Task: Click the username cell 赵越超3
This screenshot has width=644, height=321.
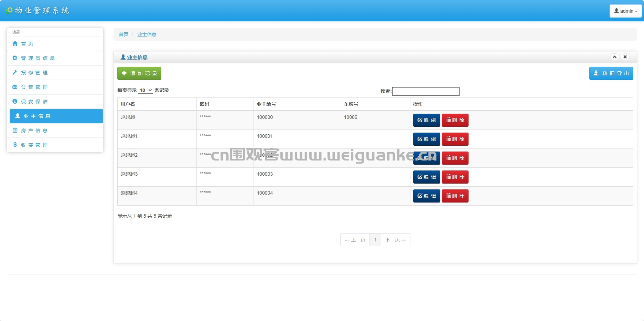Action: [157, 177]
